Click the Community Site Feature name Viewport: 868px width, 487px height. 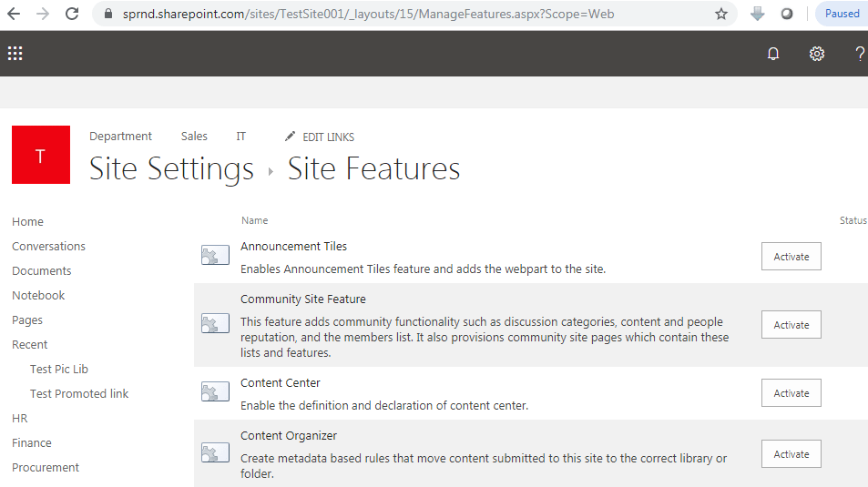coord(302,299)
